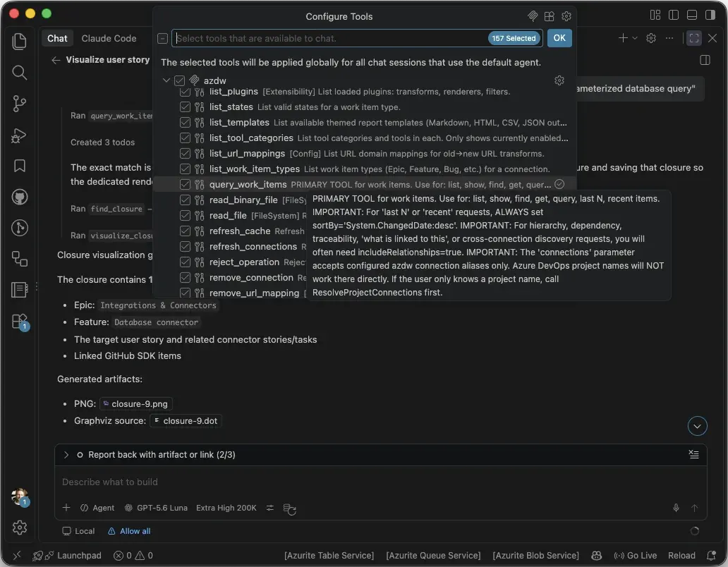Uncheck the list_tool_categories tool

[185, 138]
